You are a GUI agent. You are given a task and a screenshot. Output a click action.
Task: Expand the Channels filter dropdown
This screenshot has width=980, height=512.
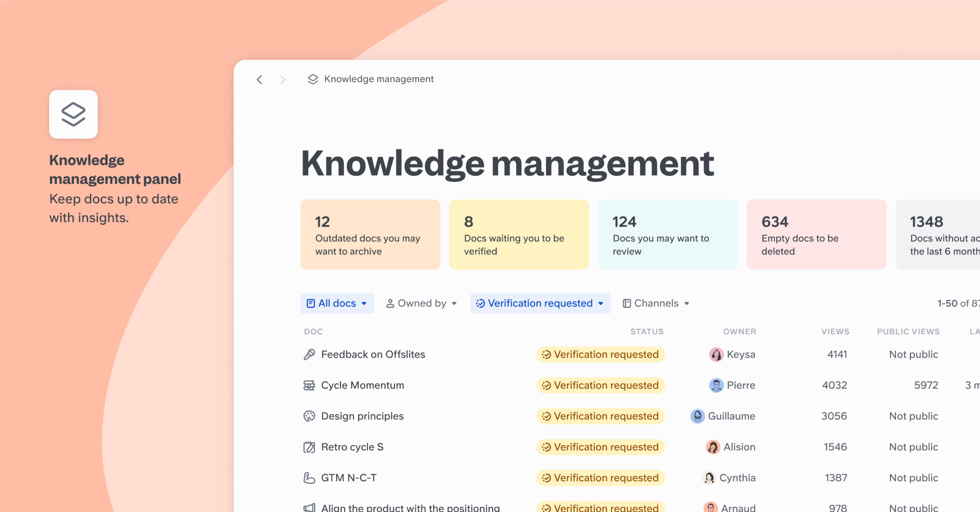[656, 303]
